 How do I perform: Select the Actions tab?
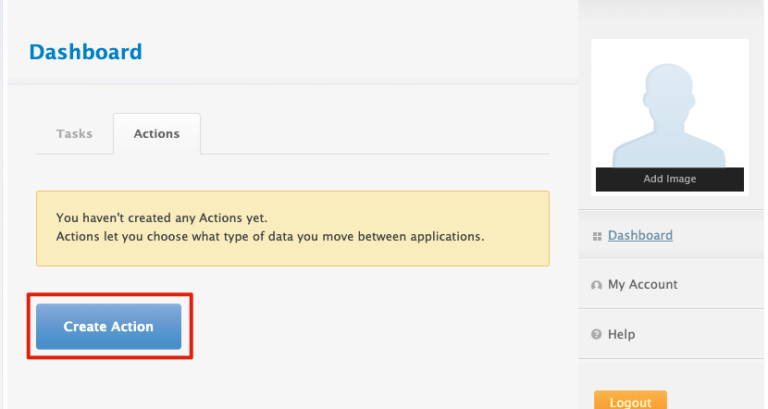(156, 134)
